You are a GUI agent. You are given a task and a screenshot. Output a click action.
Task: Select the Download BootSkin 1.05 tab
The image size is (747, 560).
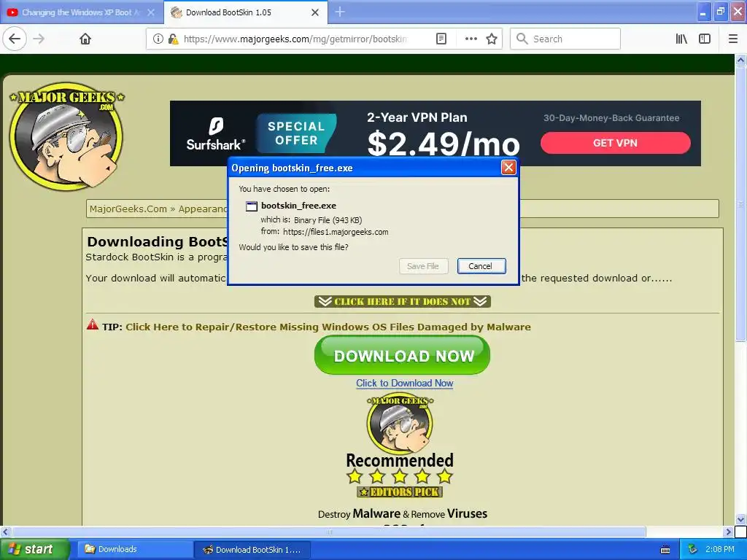(x=245, y=12)
